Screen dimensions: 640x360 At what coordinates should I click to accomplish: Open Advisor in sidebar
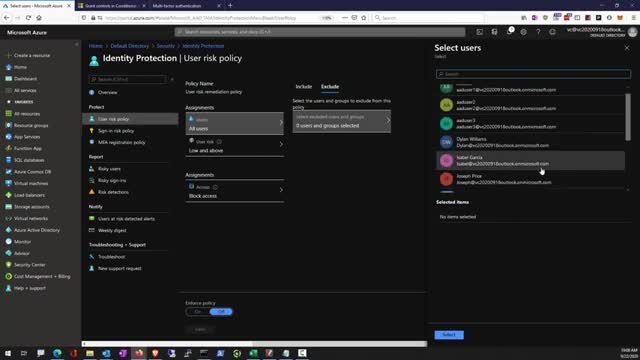(18, 253)
